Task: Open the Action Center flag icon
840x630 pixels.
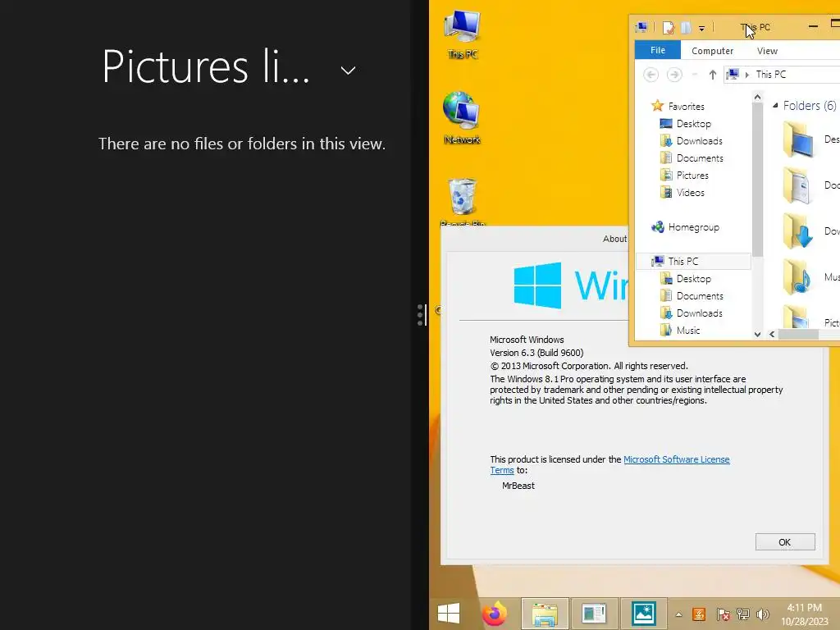Action: coord(722,614)
